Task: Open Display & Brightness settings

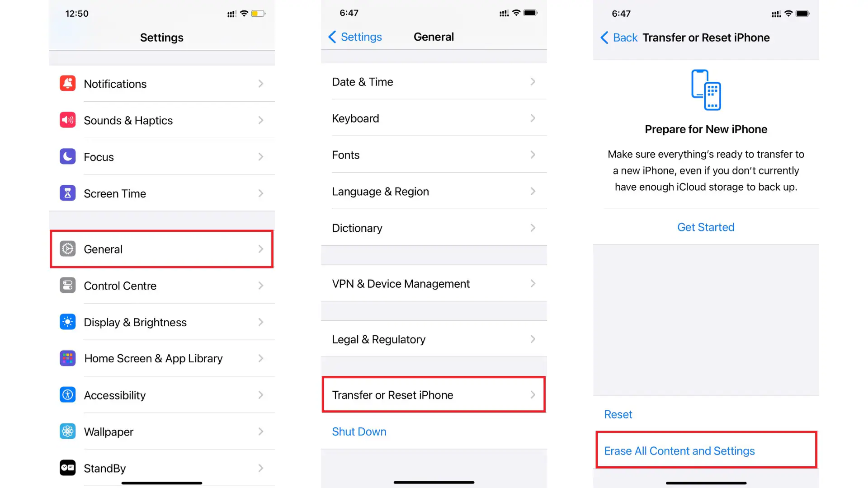Action: (161, 322)
